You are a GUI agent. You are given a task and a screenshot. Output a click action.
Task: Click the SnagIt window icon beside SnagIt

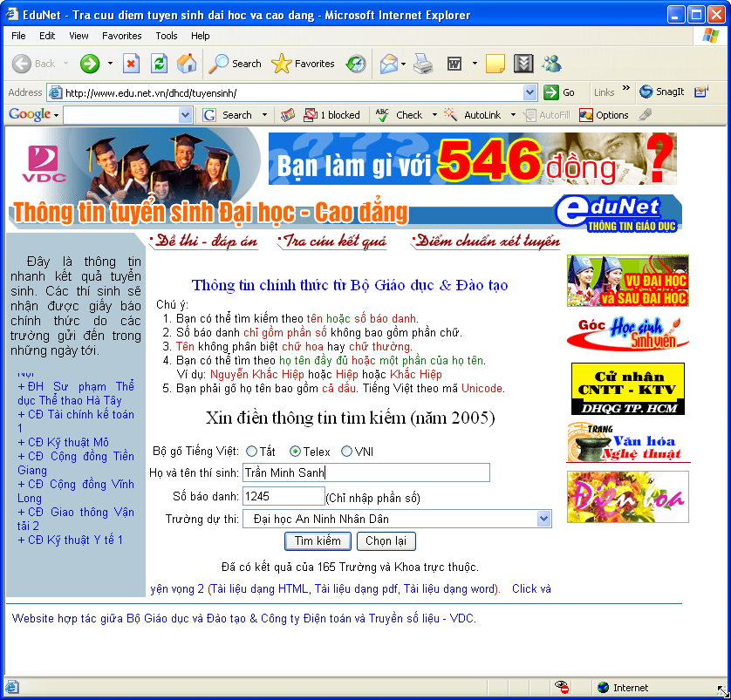point(701,92)
